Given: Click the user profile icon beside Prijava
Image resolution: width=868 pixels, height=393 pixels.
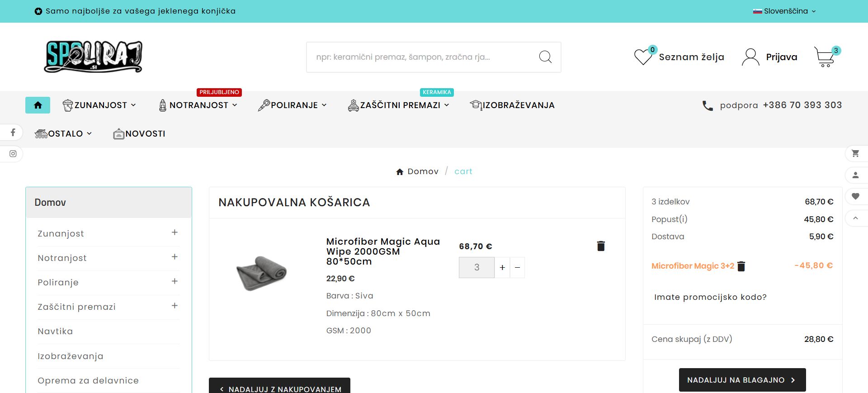Looking at the screenshot, I should 750,57.
